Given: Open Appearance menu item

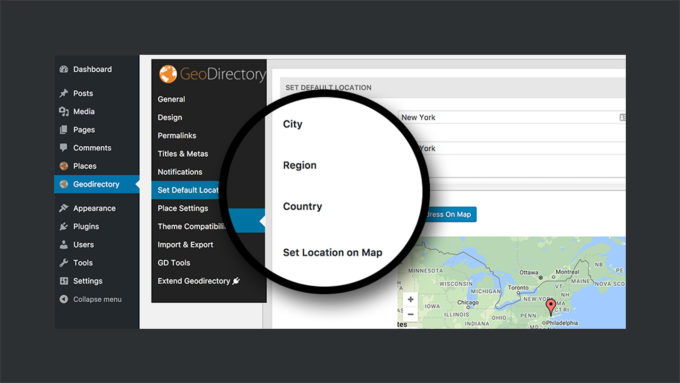Looking at the screenshot, I should tap(94, 208).
